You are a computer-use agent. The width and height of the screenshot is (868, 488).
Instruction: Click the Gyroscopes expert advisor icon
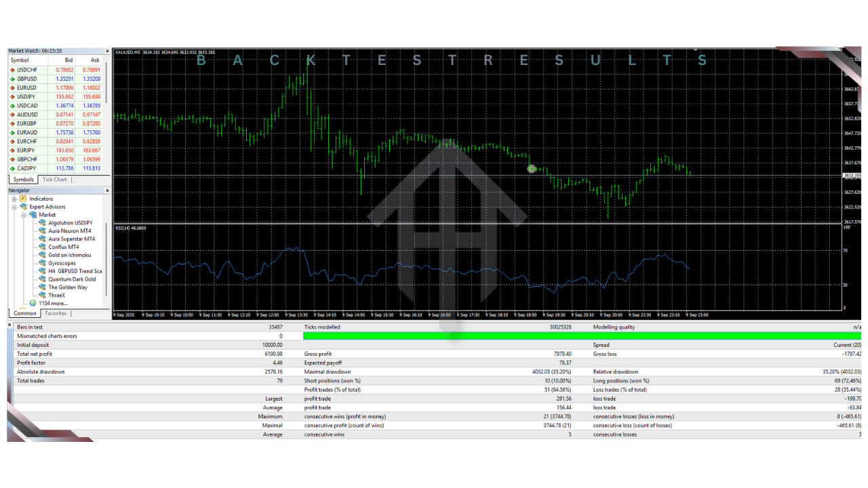pyautogui.click(x=42, y=263)
